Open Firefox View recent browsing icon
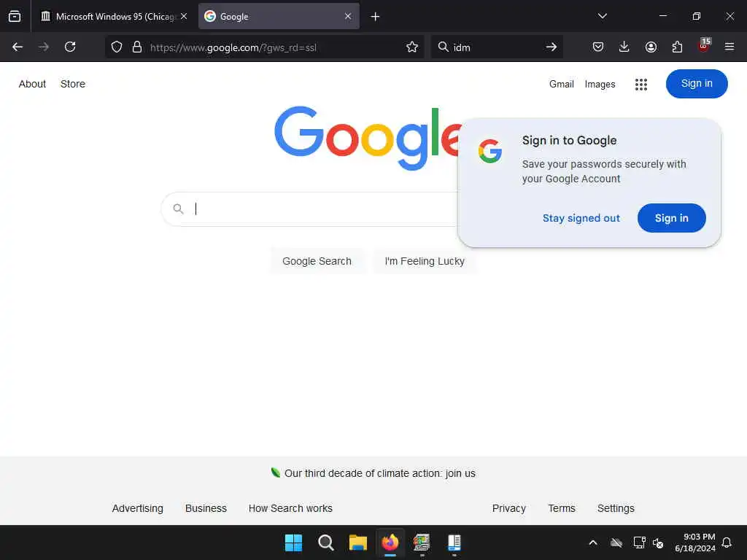The height and width of the screenshot is (560, 747). pyautogui.click(x=15, y=17)
